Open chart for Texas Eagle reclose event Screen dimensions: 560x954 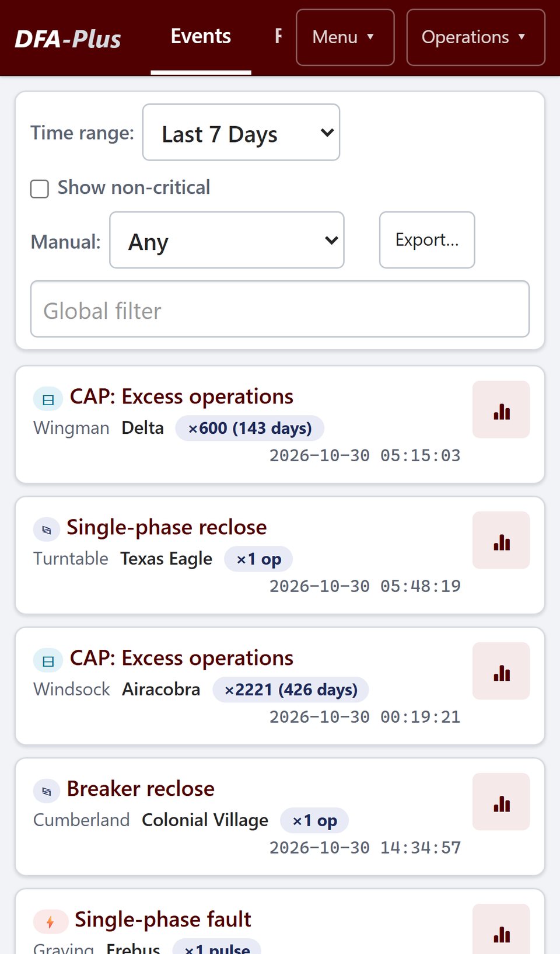coord(501,541)
